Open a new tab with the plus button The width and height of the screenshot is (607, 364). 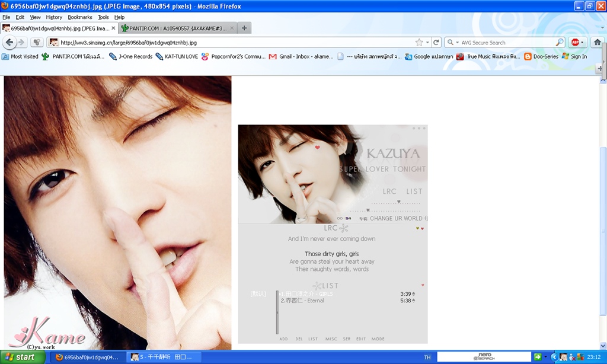[x=244, y=28]
